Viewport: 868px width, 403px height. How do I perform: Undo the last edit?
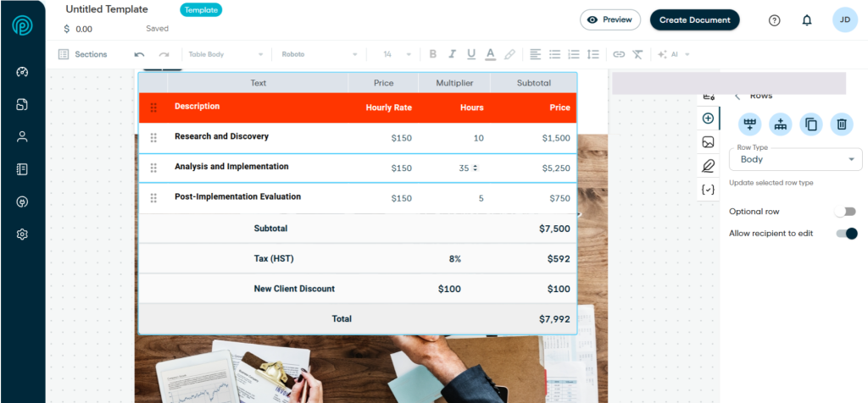pos(140,54)
